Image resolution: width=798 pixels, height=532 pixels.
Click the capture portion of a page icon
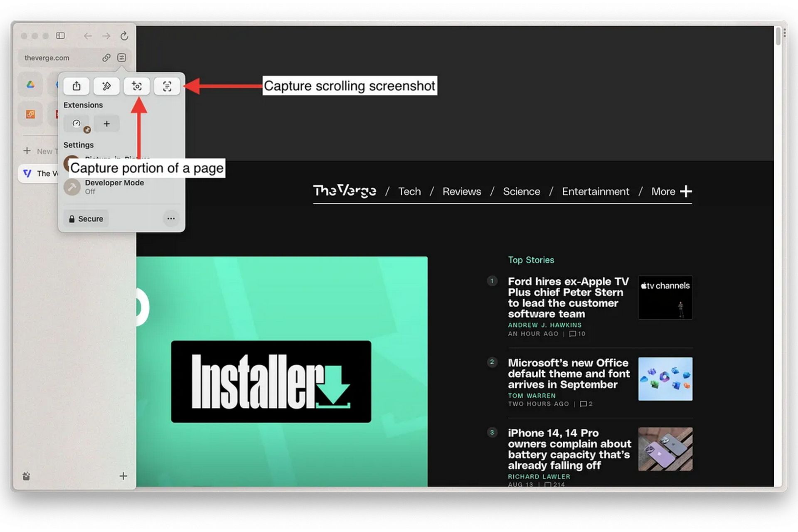[137, 86]
